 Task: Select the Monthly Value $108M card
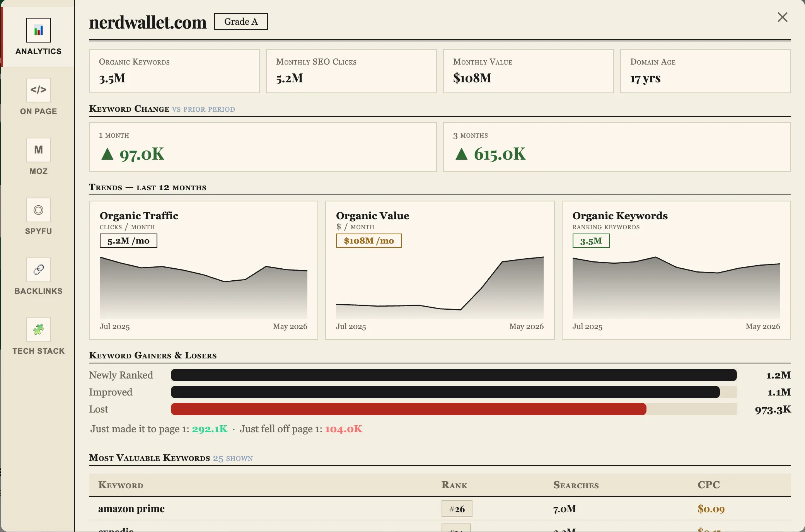pos(529,71)
